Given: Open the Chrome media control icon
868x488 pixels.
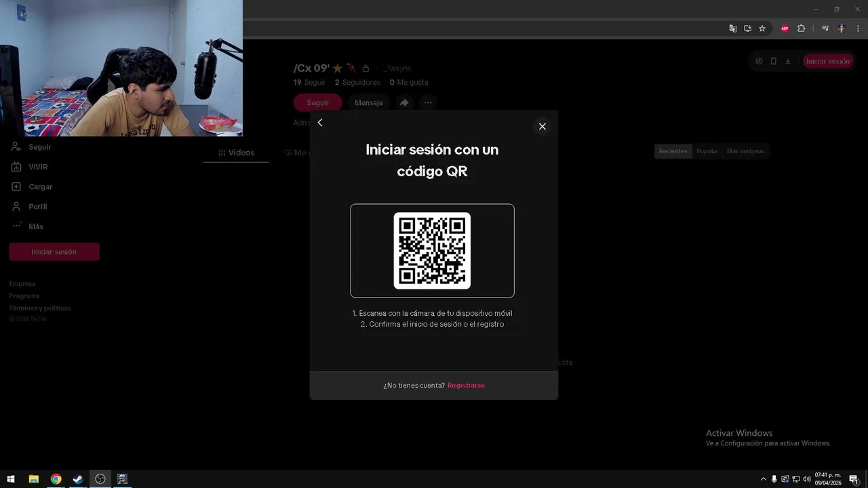Looking at the screenshot, I should click(x=825, y=28).
